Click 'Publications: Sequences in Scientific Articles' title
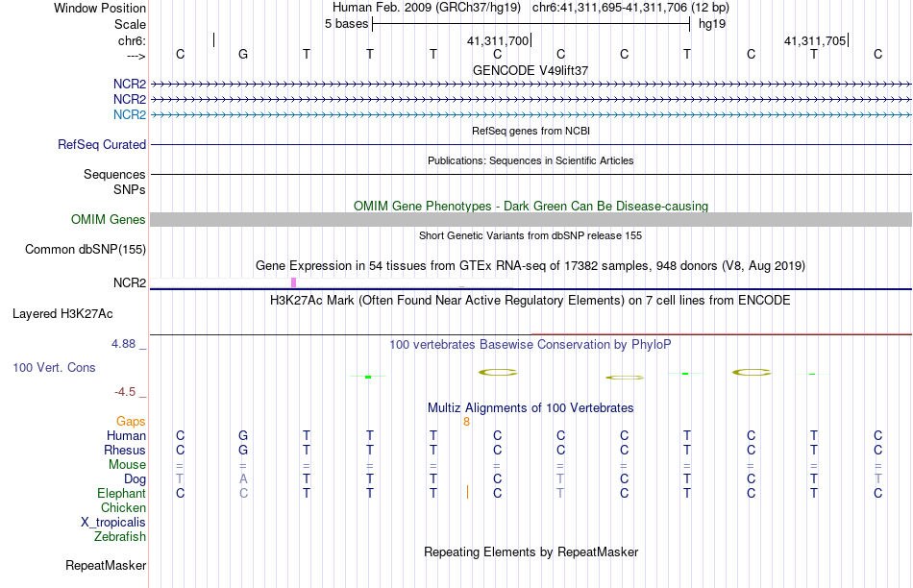 [531, 160]
